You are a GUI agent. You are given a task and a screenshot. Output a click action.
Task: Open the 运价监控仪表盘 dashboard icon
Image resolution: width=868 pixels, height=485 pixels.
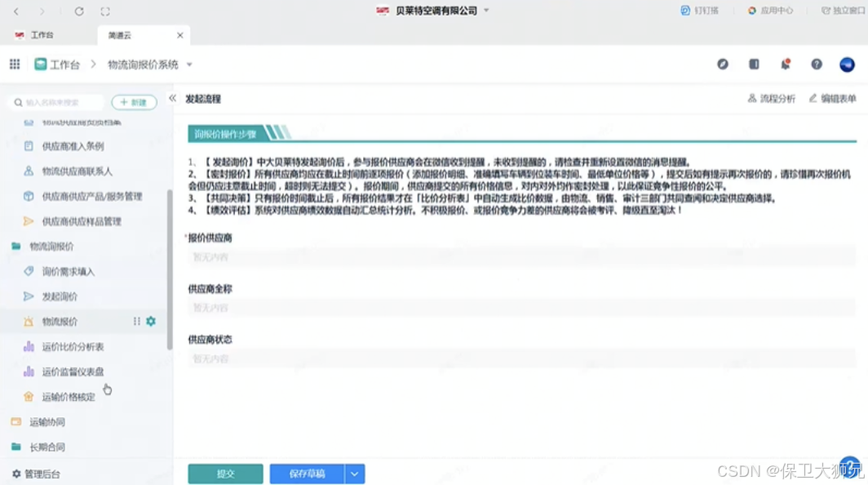[x=27, y=371]
